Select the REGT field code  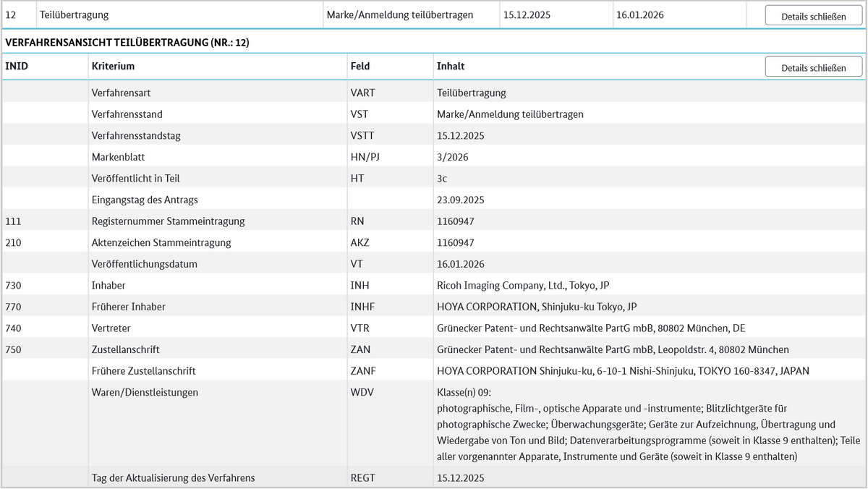pyautogui.click(x=362, y=477)
